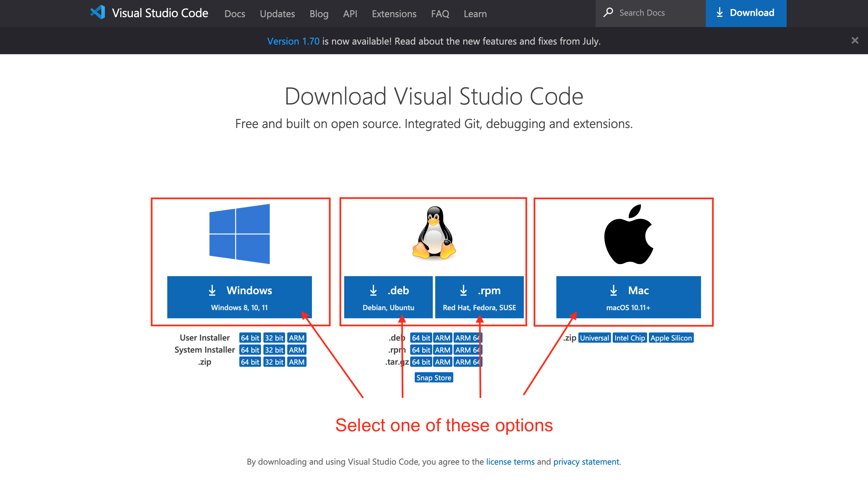Screen dimensions: 868x480
Task: Open the FAQ page
Action: coord(440,14)
